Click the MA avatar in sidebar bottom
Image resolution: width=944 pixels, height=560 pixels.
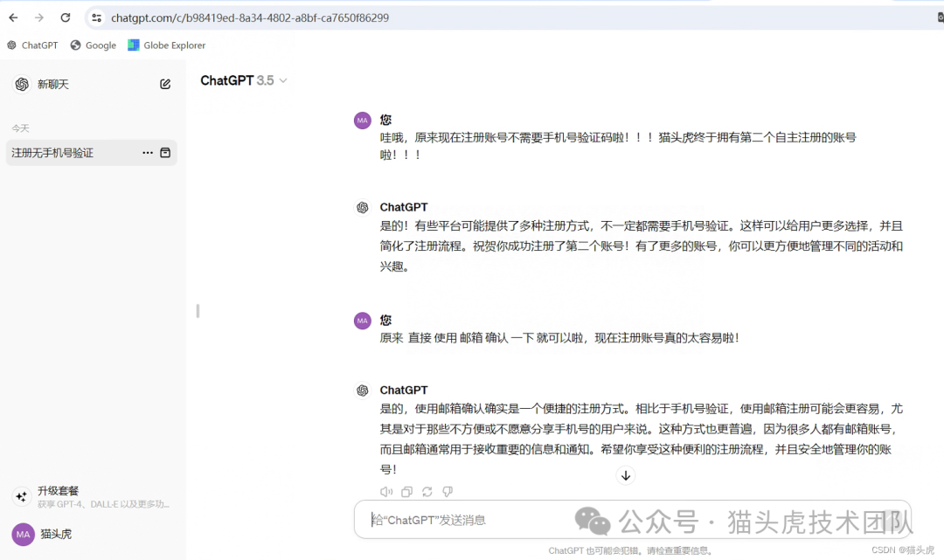(23, 534)
